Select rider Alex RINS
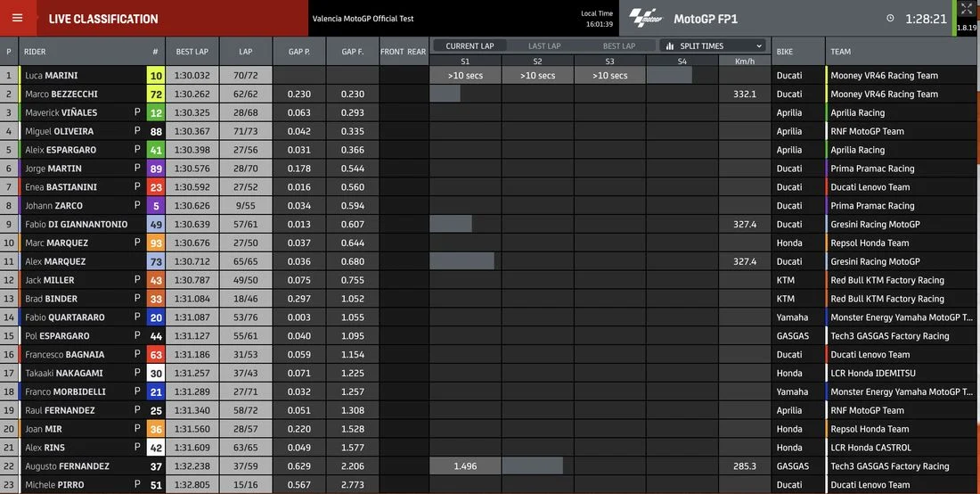Viewport: 980px width, 494px height. coord(45,447)
